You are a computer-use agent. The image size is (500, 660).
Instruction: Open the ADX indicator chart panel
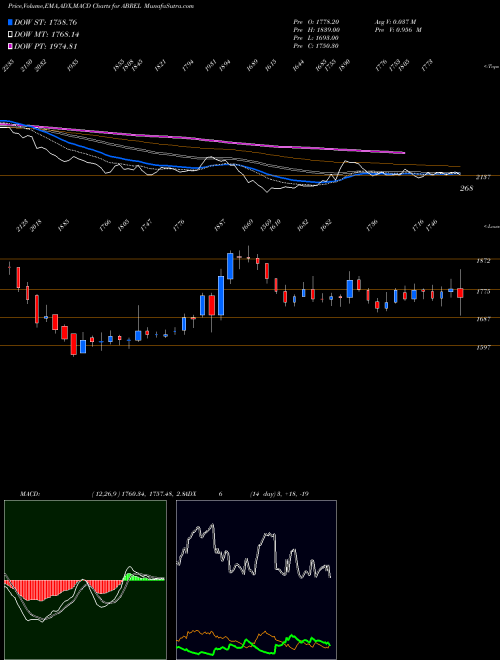[256, 580]
